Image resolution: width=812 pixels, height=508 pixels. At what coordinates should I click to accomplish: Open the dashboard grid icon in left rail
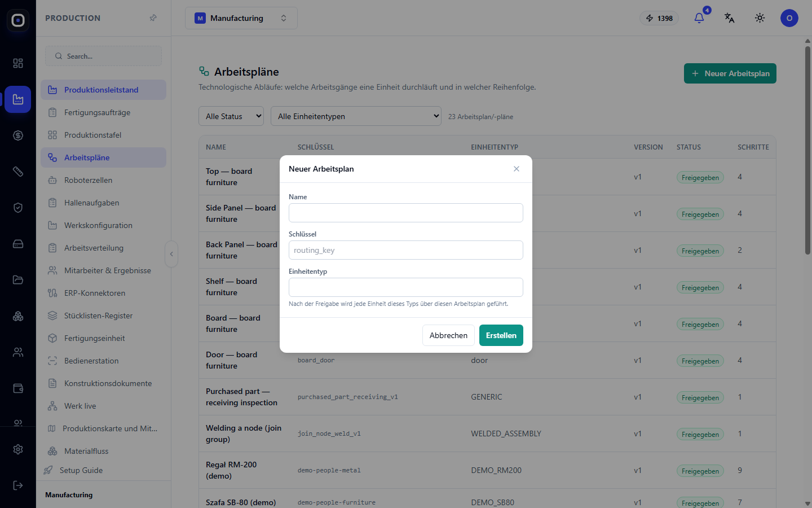(18, 63)
